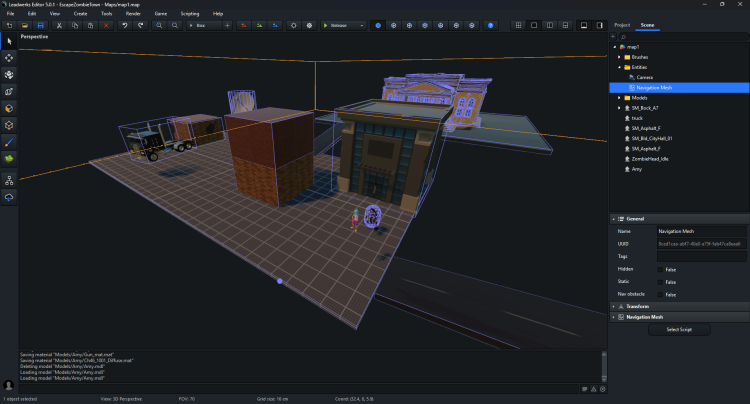Toggle the Hidden checkbox
Viewport: 750px width, 404px height.
[x=660, y=269]
